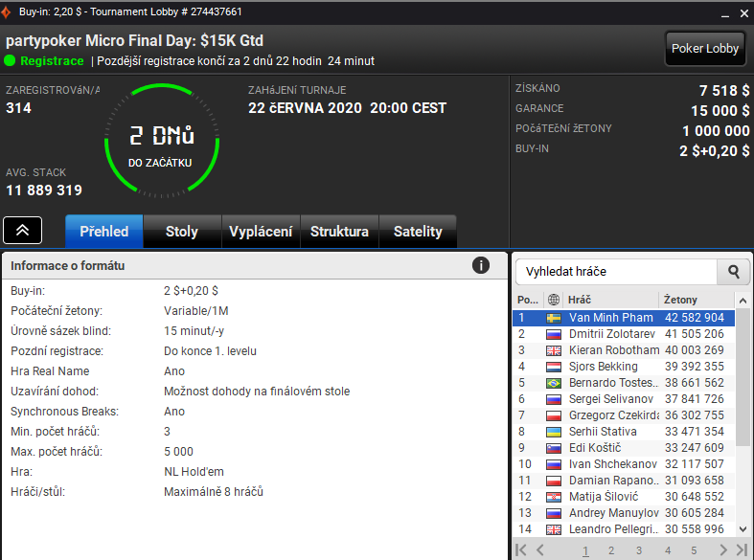Open the Stoly tab
The image size is (754, 560).
tap(182, 232)
